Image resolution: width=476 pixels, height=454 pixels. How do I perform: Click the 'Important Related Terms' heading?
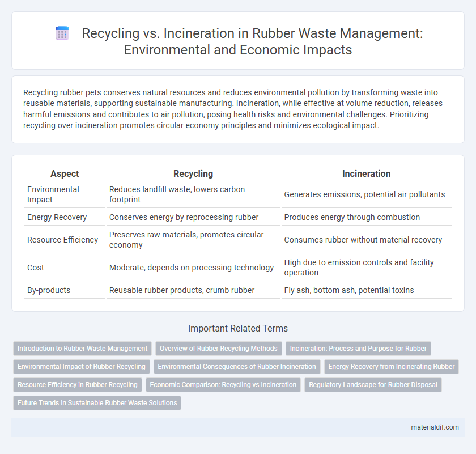238,328
